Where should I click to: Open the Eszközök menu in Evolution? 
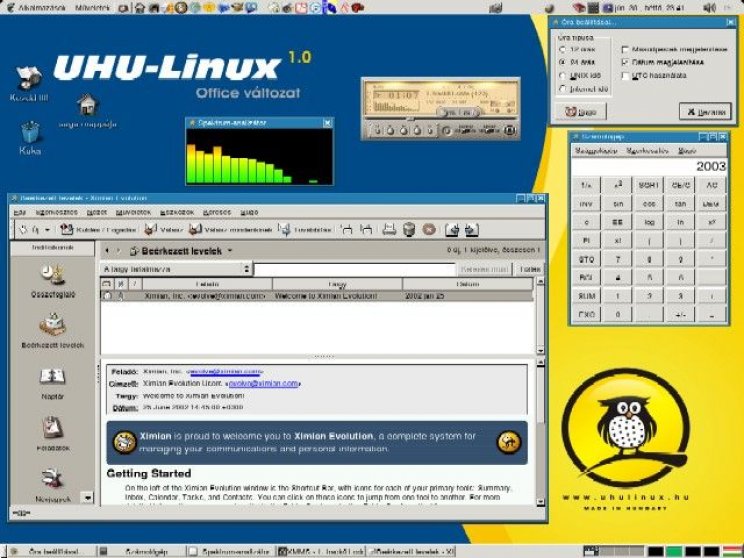(x=177, y=212)
